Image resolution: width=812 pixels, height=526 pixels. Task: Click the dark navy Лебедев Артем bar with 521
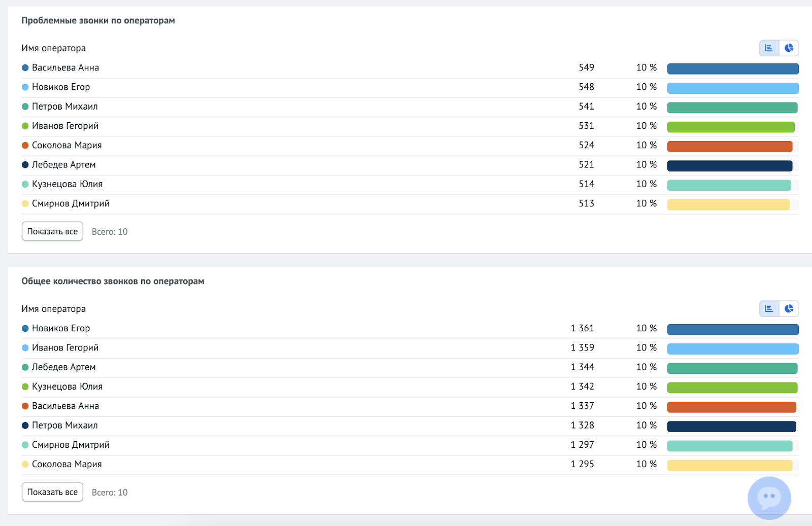click(730, 166)
